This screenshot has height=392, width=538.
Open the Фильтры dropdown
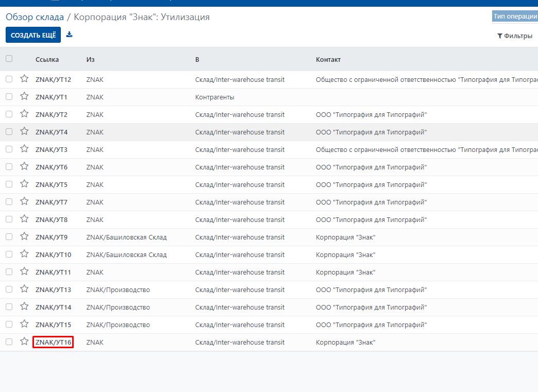click(515, 36)
